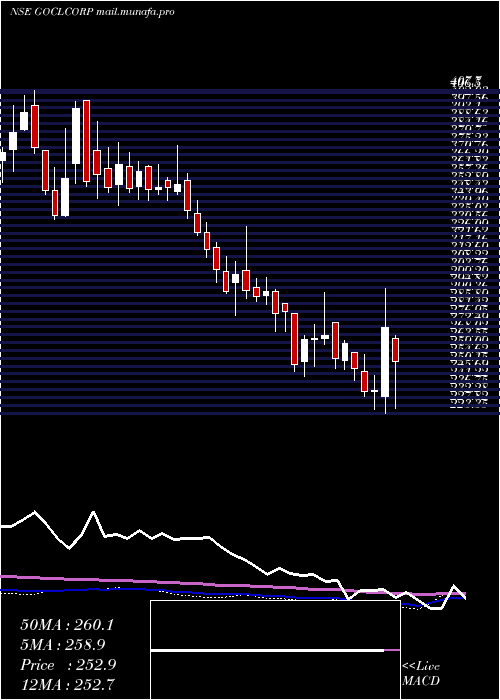Click the MACD histogram box
The image size is (500, 700).
tap(275, 650)
